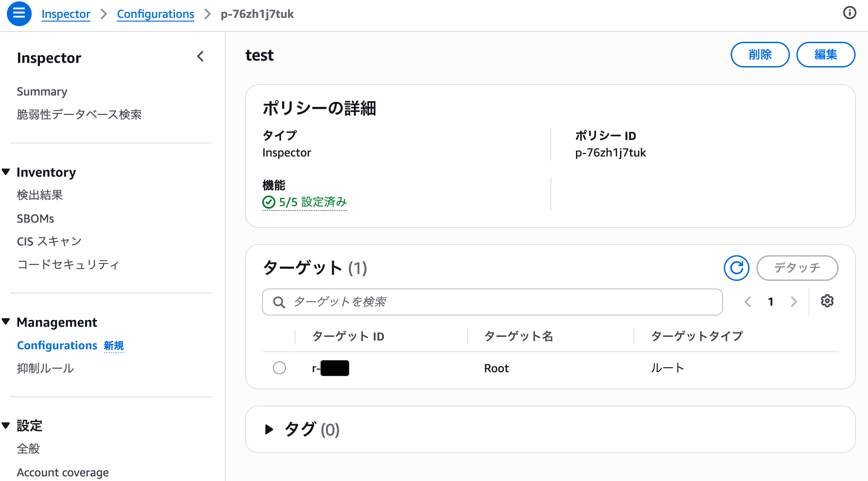This screenshot has height=481, width=868.
Task: Collapse the Management section
Action: pos(6,322)
